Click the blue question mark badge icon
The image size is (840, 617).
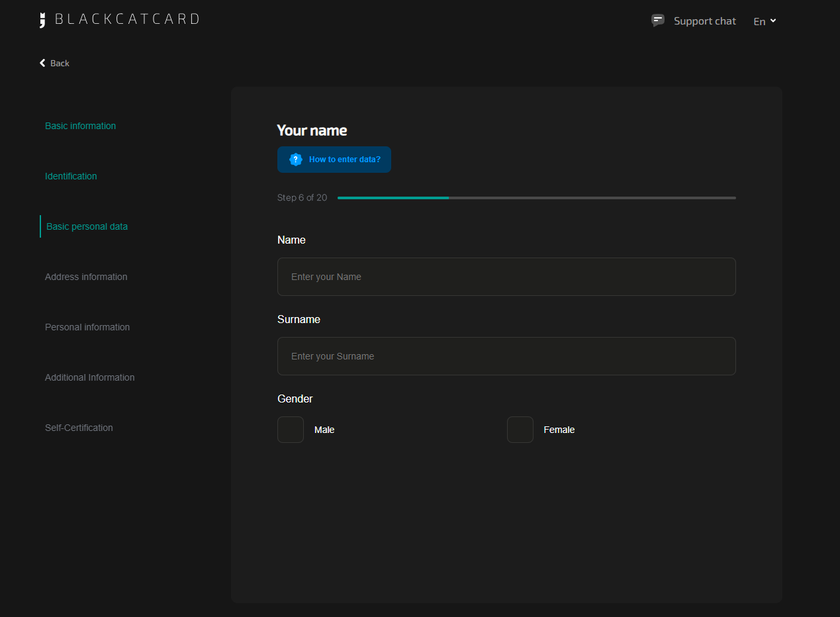296,160
